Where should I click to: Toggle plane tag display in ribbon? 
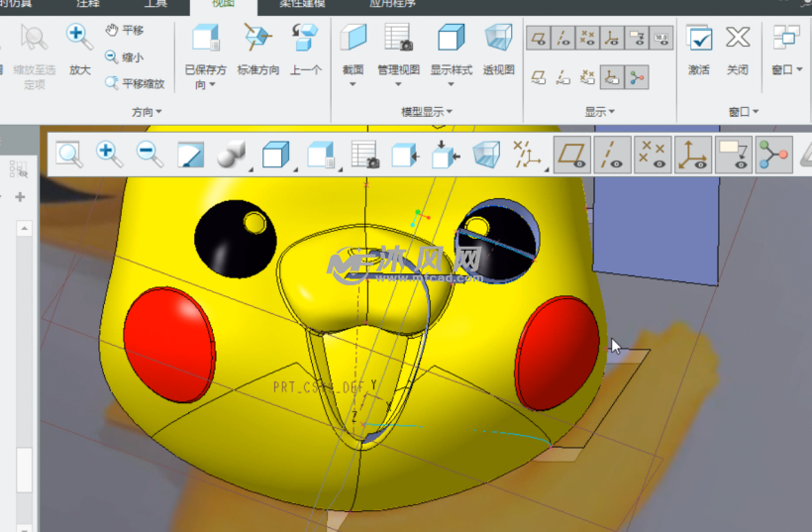[539, 77]
